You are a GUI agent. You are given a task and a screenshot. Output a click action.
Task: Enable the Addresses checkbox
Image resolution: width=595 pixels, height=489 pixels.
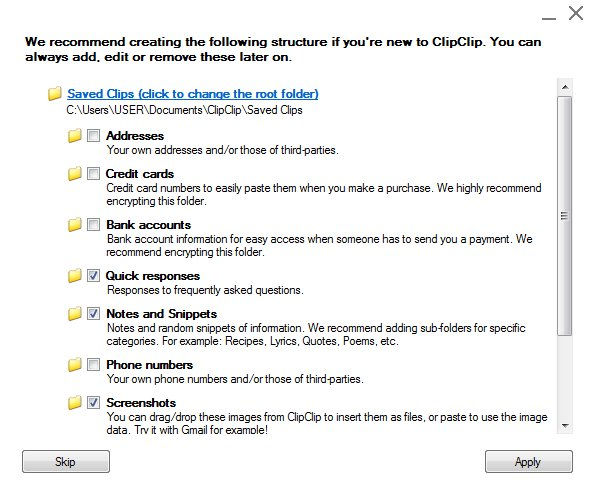tap(93, 135)
